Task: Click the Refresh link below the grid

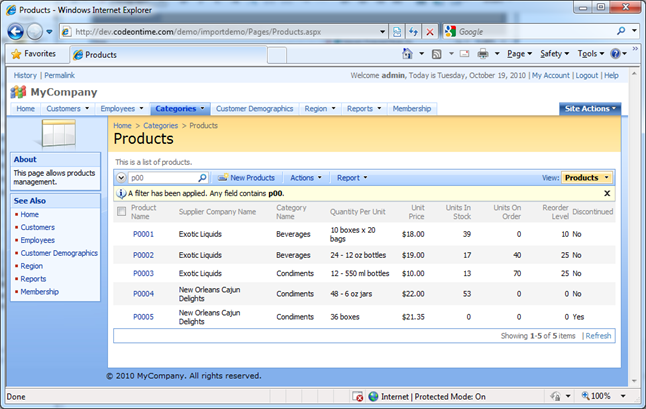Action: [x=598, y=336]
